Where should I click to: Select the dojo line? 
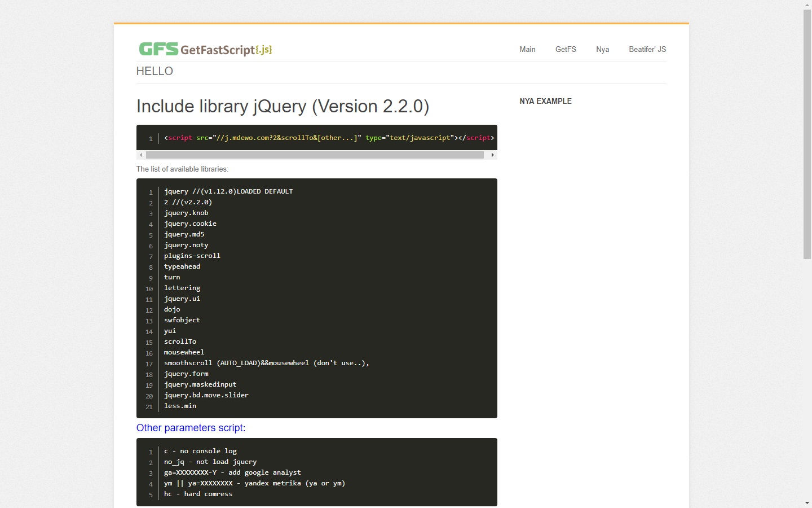point(172,309)
